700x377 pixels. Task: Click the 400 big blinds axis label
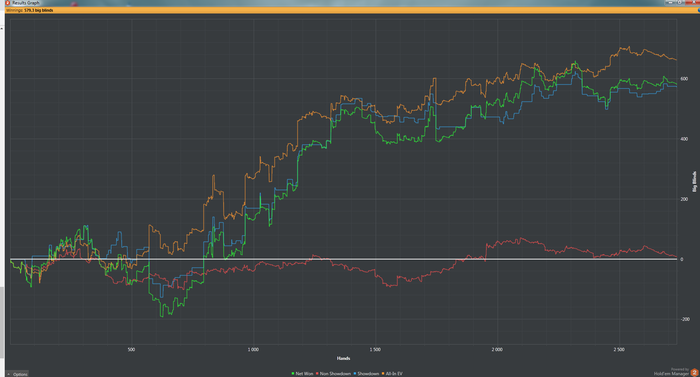683,139
